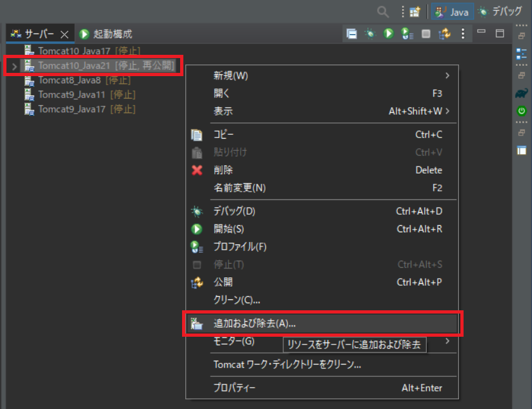Click the green power icon in the right sidebar

tap(522, 111)
